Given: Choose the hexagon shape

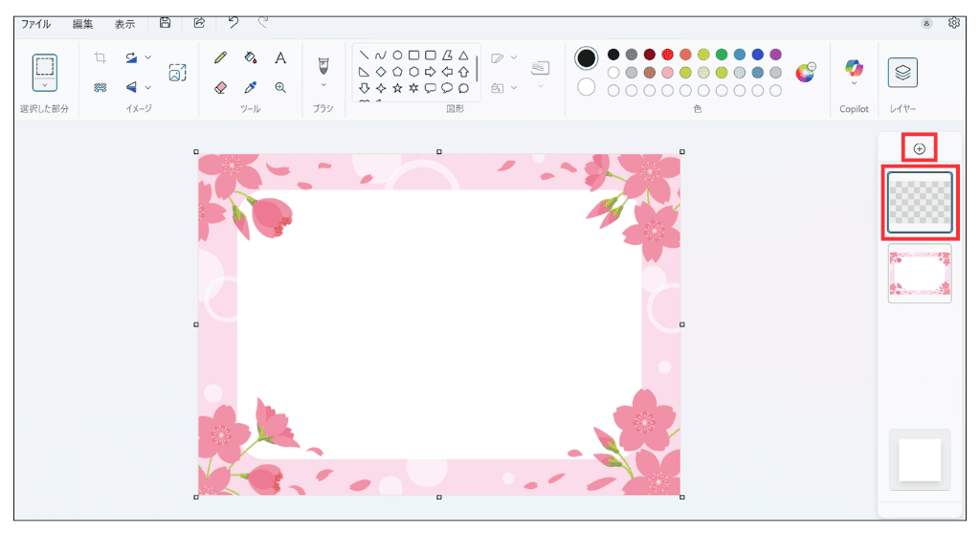Looking at the screenshot, I should coord(413,72).
